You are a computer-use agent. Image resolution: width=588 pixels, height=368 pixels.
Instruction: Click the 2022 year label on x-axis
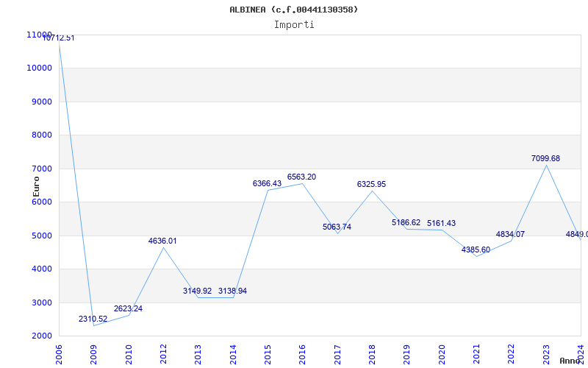point(511,355)
